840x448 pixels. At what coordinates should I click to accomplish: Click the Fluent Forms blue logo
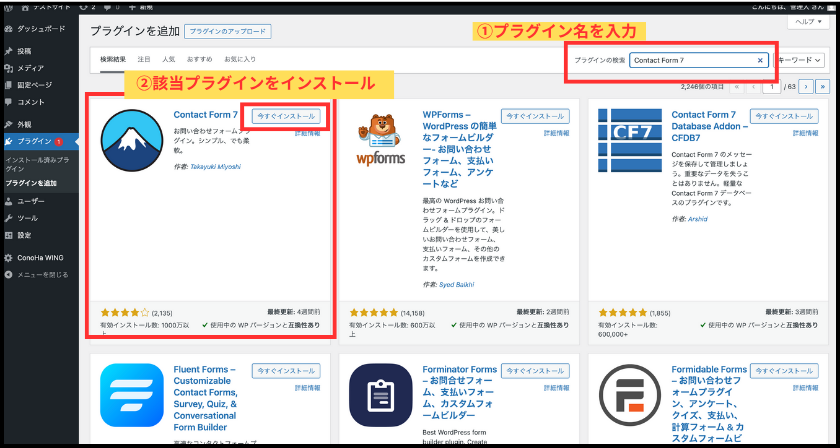click(x=132, y=395)
